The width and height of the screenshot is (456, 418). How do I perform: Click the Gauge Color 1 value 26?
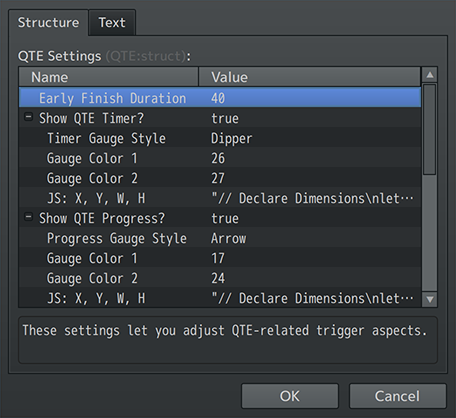click(x=218, y=158)
